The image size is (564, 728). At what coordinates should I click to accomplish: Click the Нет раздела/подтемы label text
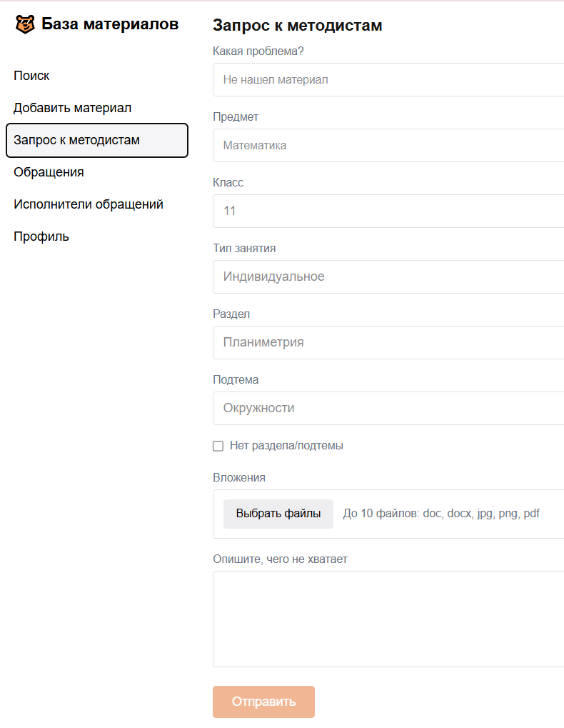click(286, 446)
